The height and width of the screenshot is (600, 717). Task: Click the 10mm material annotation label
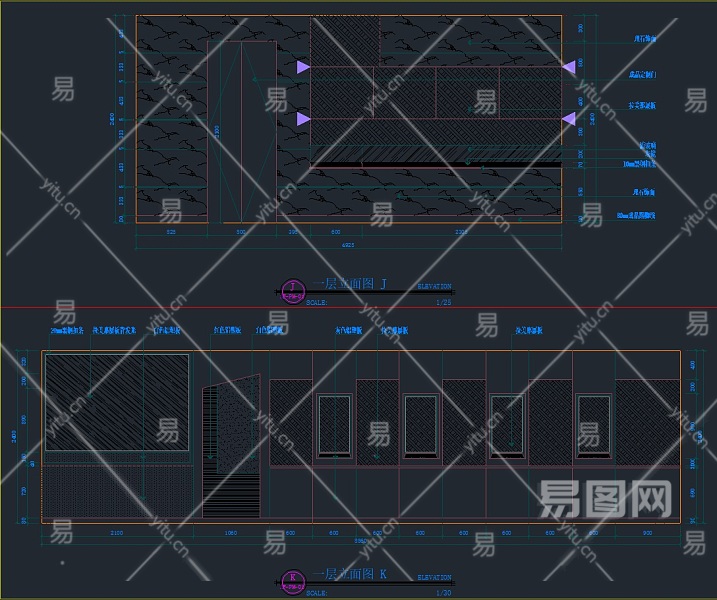click(639, 164)
